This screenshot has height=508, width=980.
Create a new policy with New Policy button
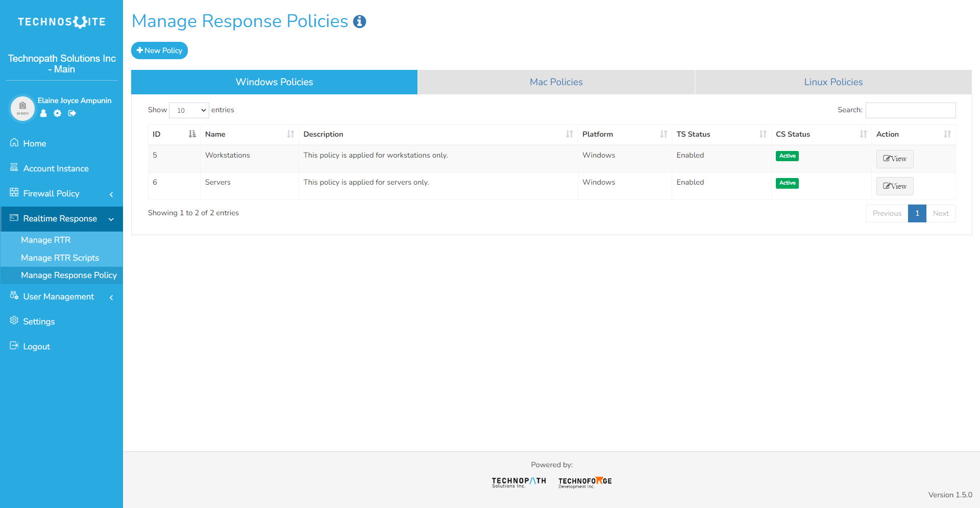[159, 50]
